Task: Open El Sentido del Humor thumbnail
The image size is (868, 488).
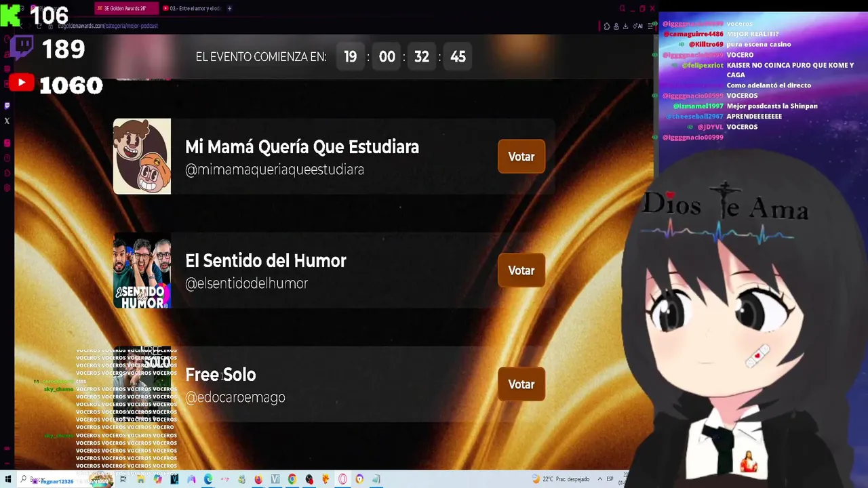Action: [x=142, y=270]
